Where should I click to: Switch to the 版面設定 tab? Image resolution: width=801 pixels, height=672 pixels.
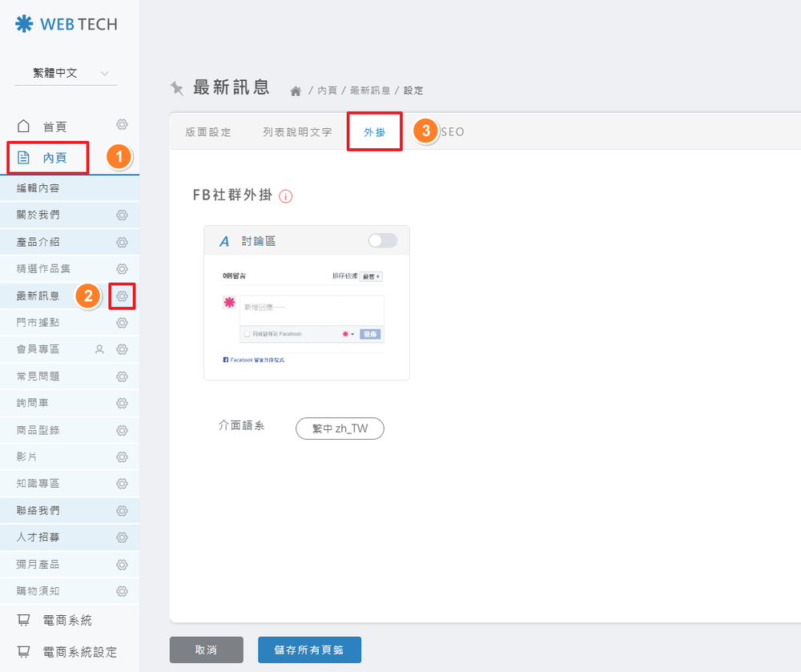pyautogui.click(x=208, y=132)
